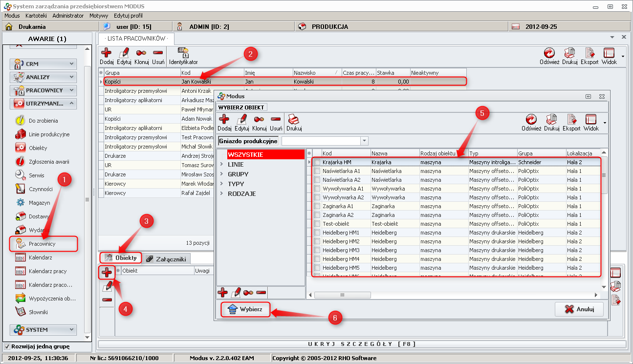Screen dimensions: 633x364
Task: Click Drukuj printer icon in Modus dialog
Action: pyautogui.click(x=293, y=120)
